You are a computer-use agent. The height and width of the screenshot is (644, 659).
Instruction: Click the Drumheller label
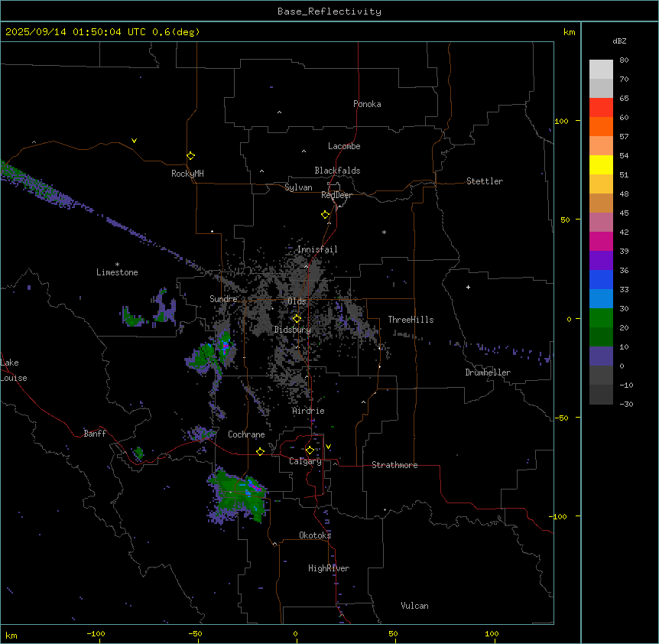(x=488, y=372)
